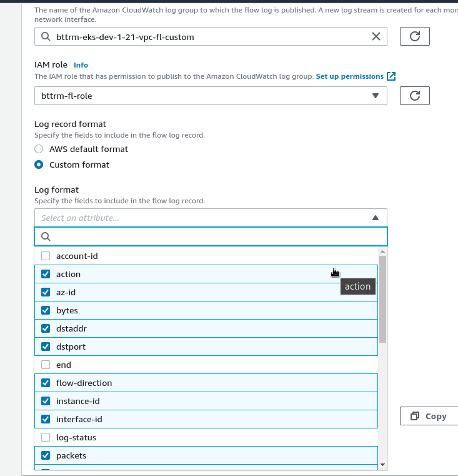Check the account-id attribute checkbox
Image resolution: width=458 pixels, height=476 pixels.
(x=46, y=256)
